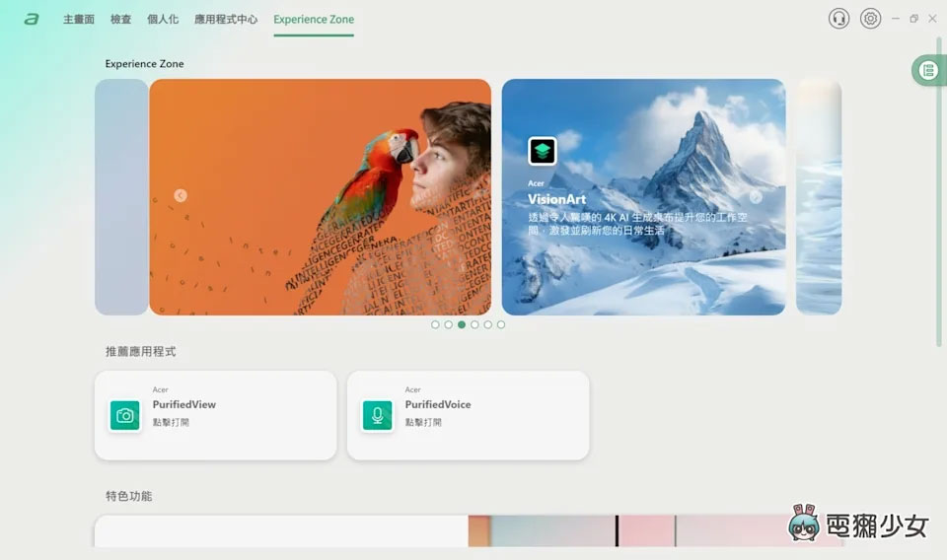Screen dimensions: 947x560
Task: Open settings via the gear icon
Action: [x=869, y=19]
